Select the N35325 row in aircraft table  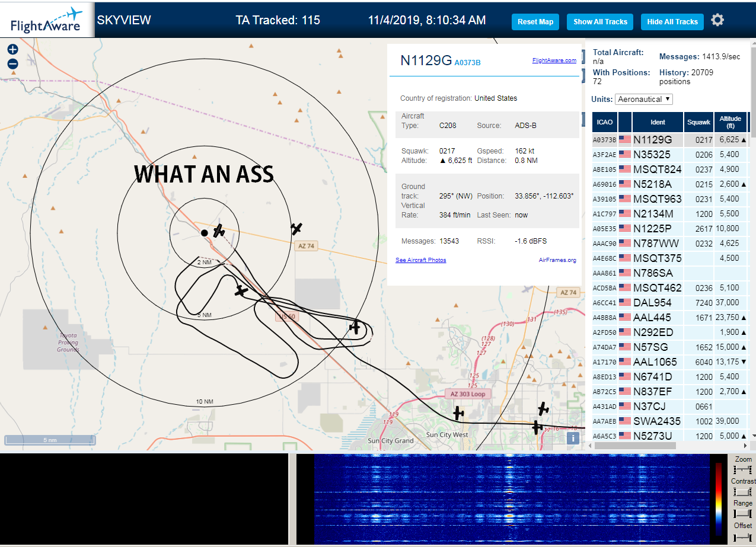coord(670,155)
